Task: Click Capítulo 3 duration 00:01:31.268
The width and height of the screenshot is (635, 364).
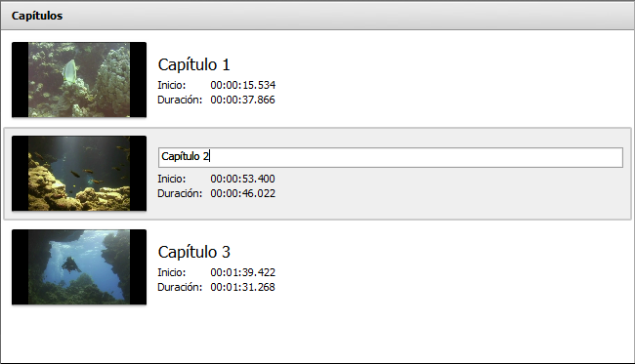Action: (x=242, y=287)
